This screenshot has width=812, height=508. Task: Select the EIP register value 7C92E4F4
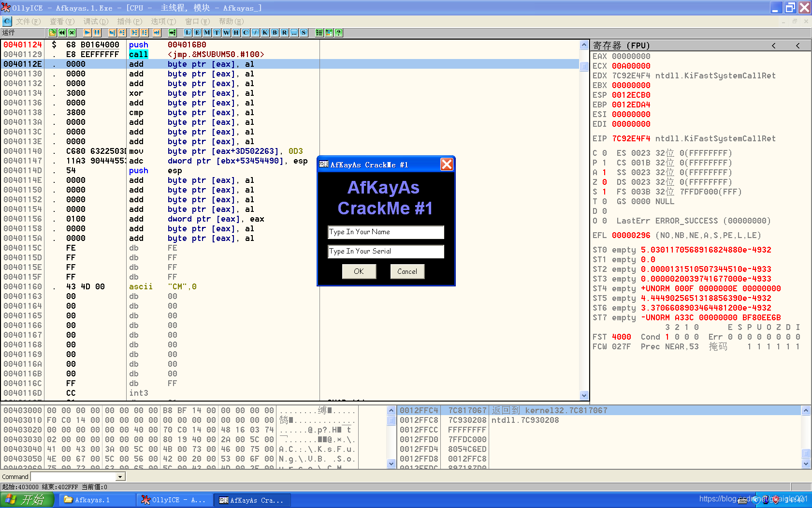point(631,138)
